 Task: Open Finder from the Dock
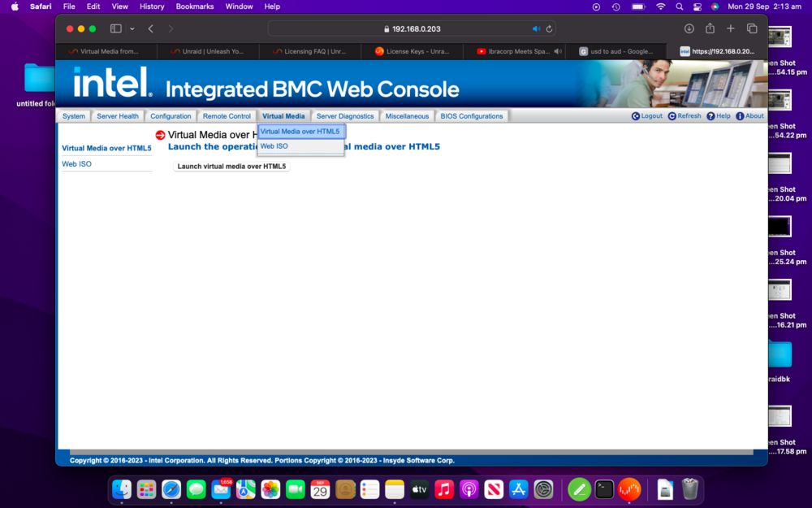click(122, 489)
